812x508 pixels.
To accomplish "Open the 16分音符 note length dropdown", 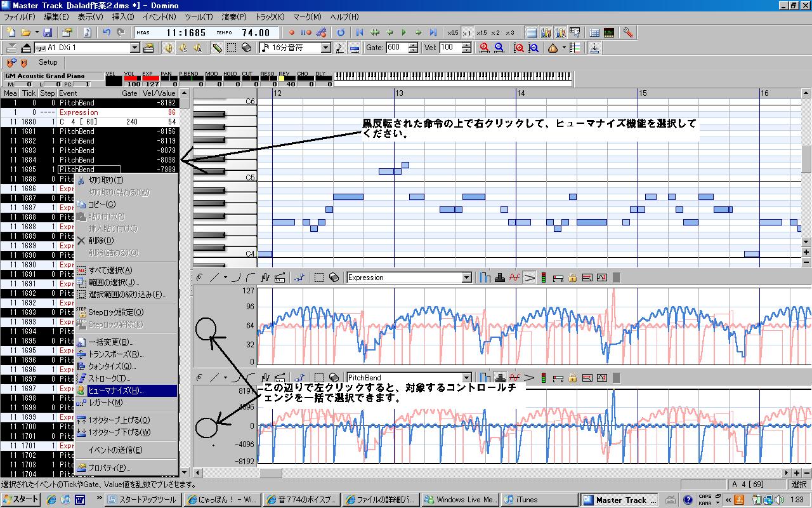I will tap(326, 48).
